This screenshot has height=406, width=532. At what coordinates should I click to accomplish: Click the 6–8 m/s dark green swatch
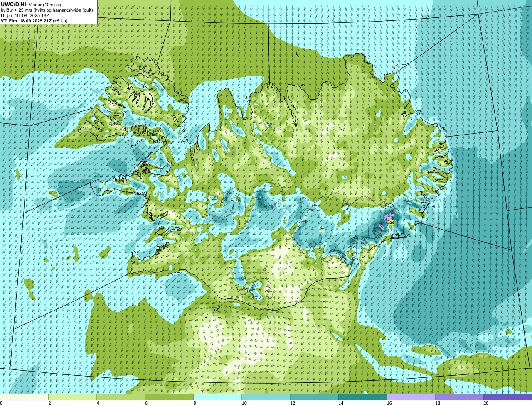pos(169,397)
